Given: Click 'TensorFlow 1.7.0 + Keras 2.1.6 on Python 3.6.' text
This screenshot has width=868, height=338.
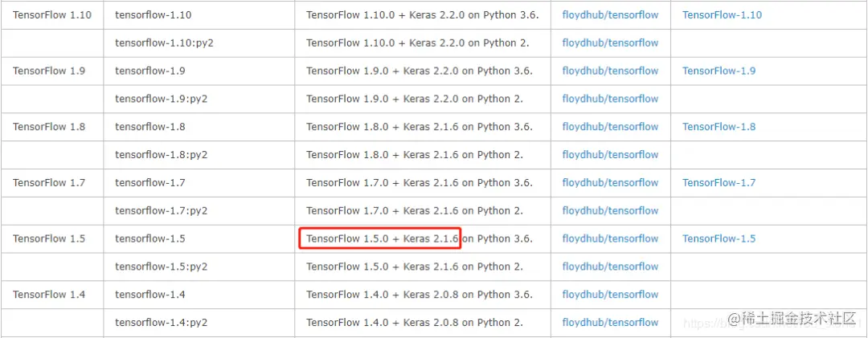Looking at the screenshot, I should click(419, 182).
